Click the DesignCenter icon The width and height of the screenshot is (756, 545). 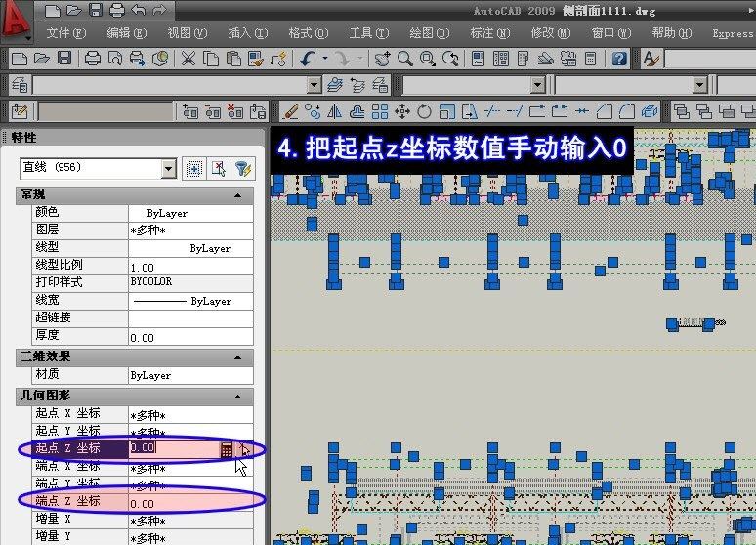(501, 59)
